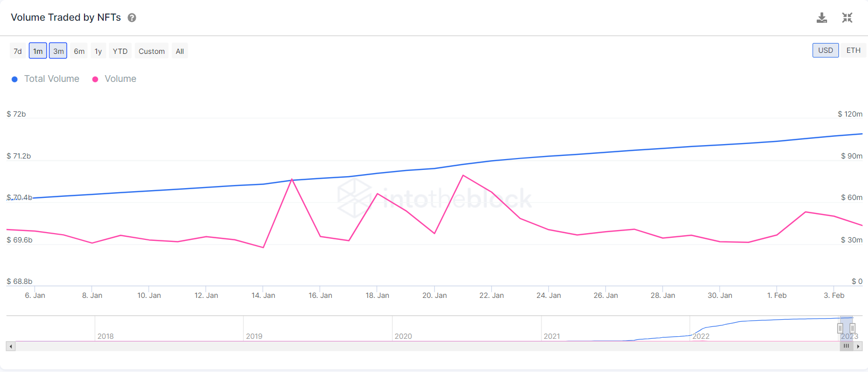868x372 pixels.
Task: Click the 6. Jan axis label
Action: point(35,295)
